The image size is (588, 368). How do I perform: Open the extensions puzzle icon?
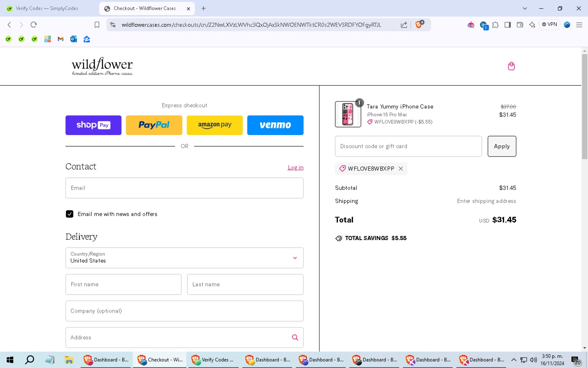coord(495,25)
